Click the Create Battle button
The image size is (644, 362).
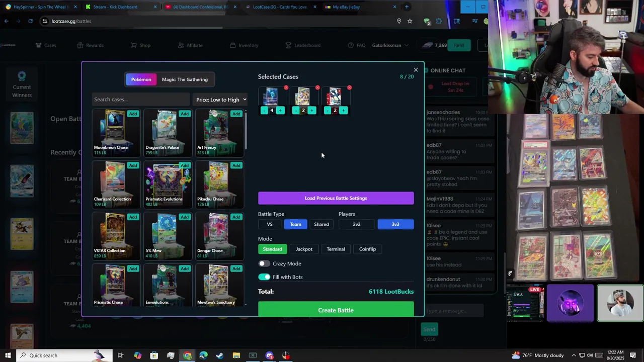[336, 310]
